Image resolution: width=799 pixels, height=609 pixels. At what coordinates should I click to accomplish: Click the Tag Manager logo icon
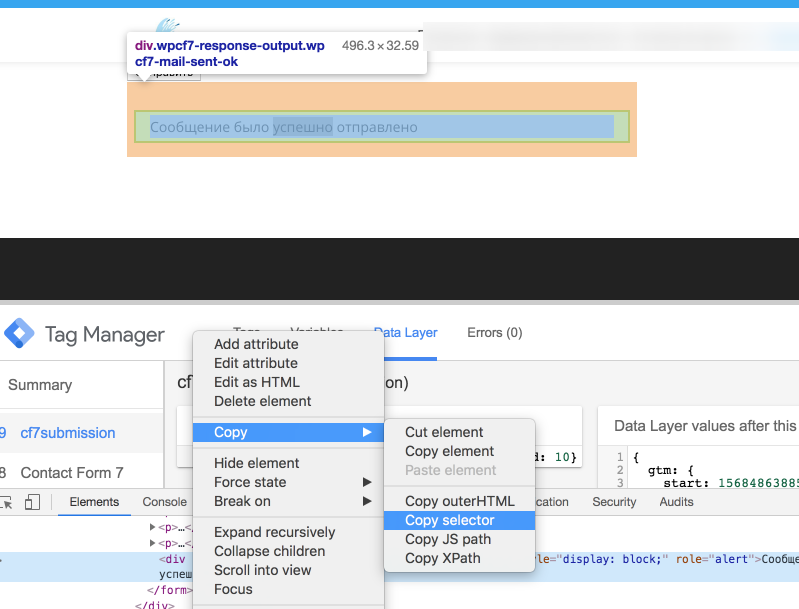coord(19,333)
